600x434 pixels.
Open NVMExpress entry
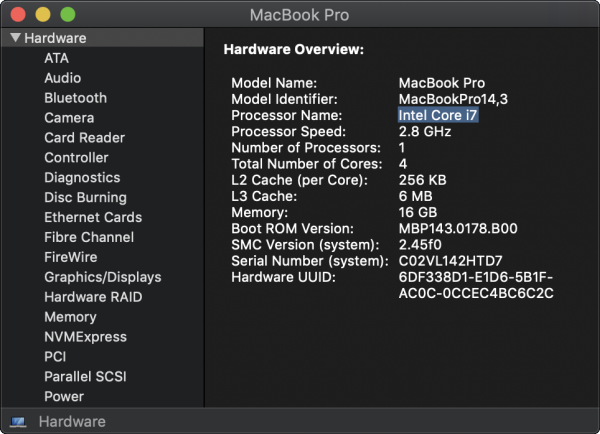point(85,337)
